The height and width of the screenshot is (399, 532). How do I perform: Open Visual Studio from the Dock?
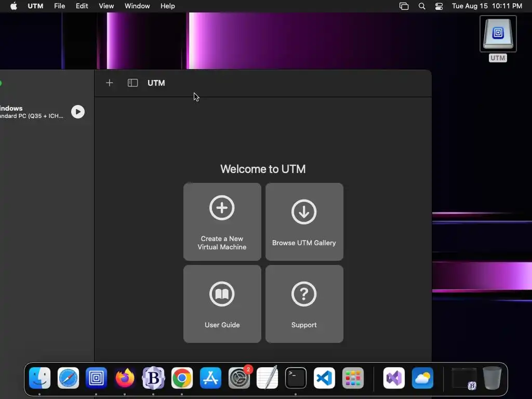(x=394, y=378)
